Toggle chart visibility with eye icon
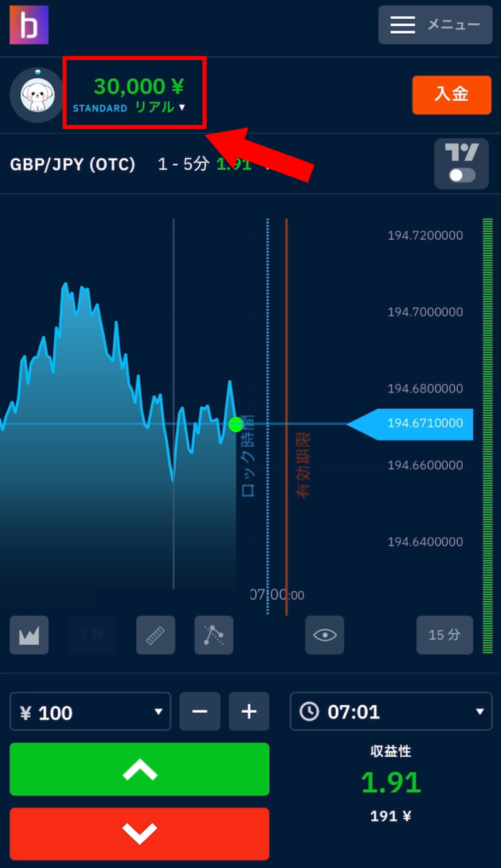 pyautogui.click(x=324, y=635)
